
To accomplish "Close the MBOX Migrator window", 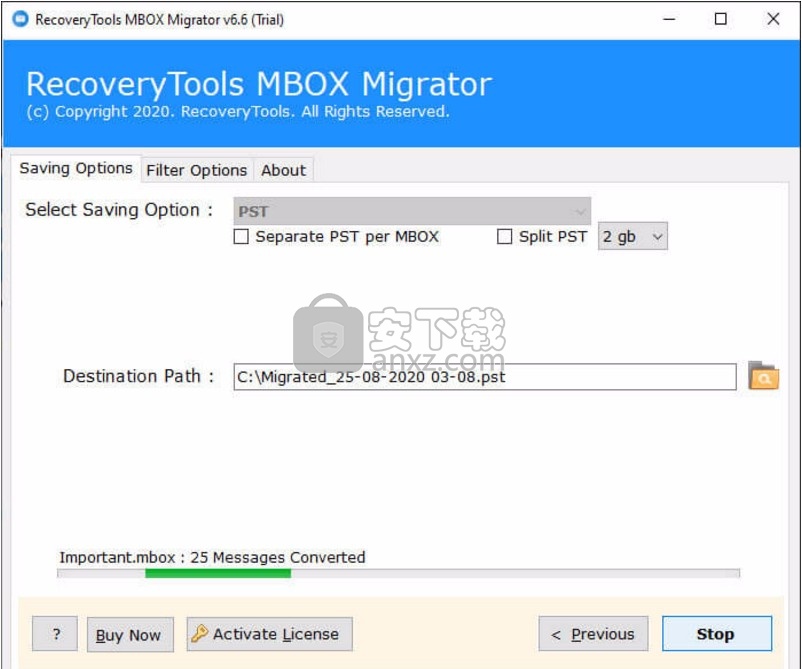I will pyautogui.click(x=773, y=19).
